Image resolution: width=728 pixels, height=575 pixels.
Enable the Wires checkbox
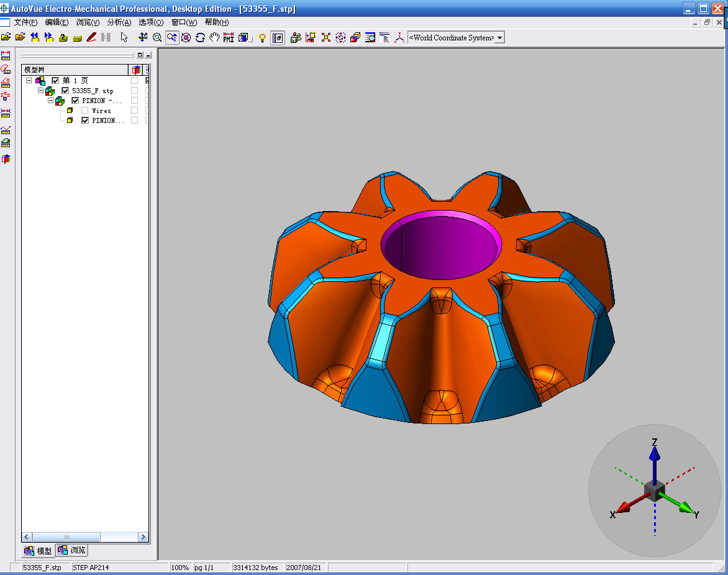(85, 111)
